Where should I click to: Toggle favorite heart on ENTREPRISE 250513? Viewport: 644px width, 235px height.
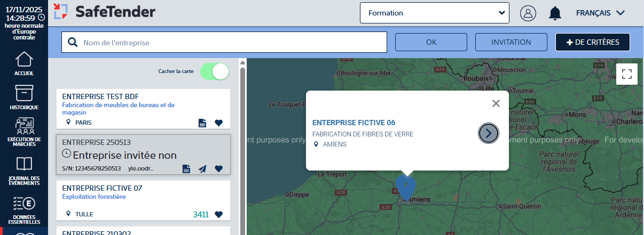coord(218,169)
